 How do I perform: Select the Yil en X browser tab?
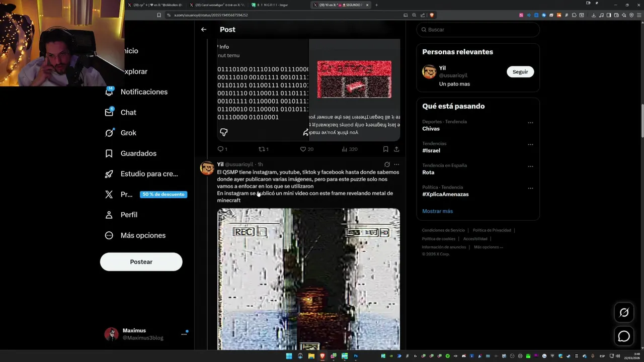click(x=340, y=5)
